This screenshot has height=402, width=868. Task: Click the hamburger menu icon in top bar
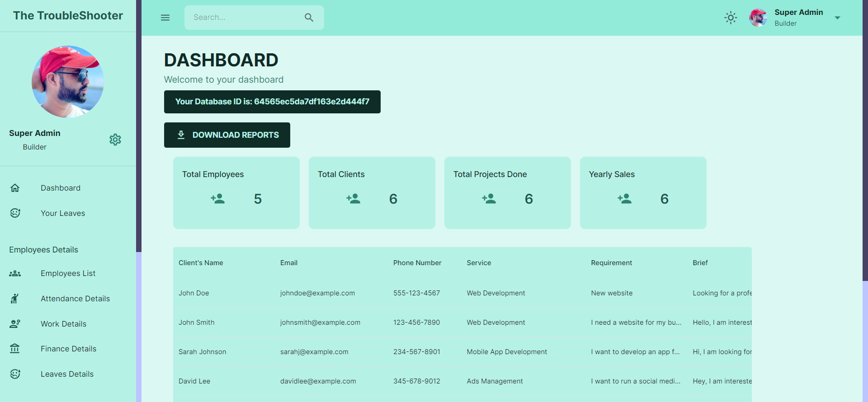click(x=165, y=18)
